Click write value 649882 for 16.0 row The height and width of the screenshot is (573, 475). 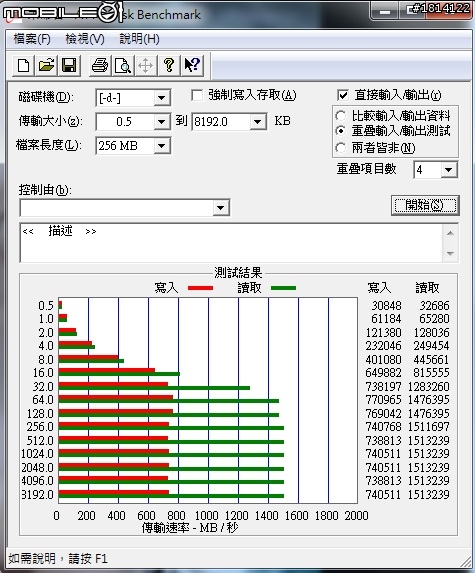383,373
